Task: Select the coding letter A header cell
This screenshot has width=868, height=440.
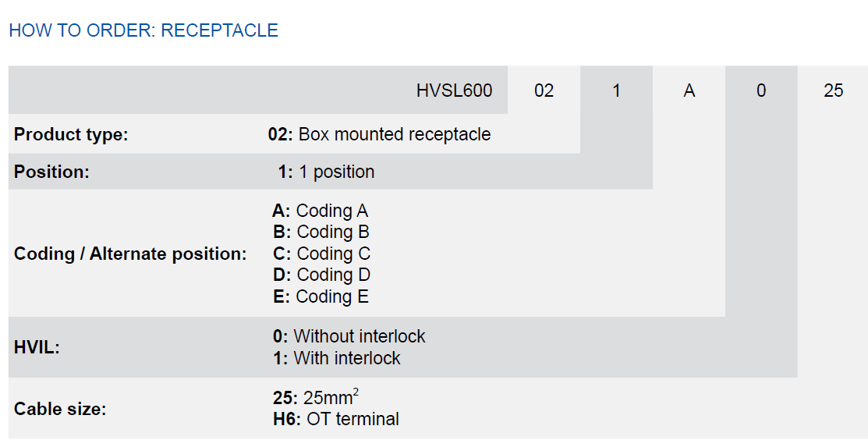Action: pos(689,90)
